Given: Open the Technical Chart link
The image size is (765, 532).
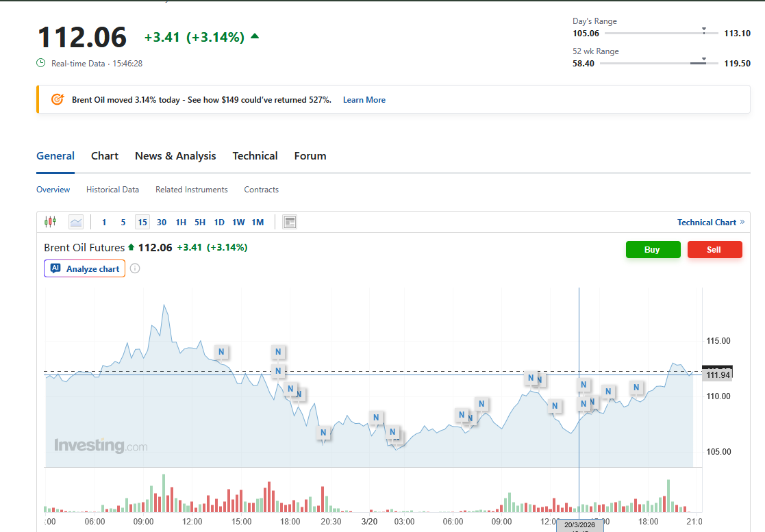Looking at the screenshot, I should (711, 223).
